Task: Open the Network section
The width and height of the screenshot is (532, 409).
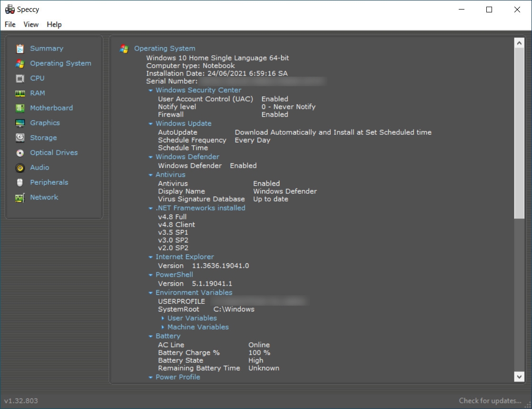Action: tap(44, 198)
